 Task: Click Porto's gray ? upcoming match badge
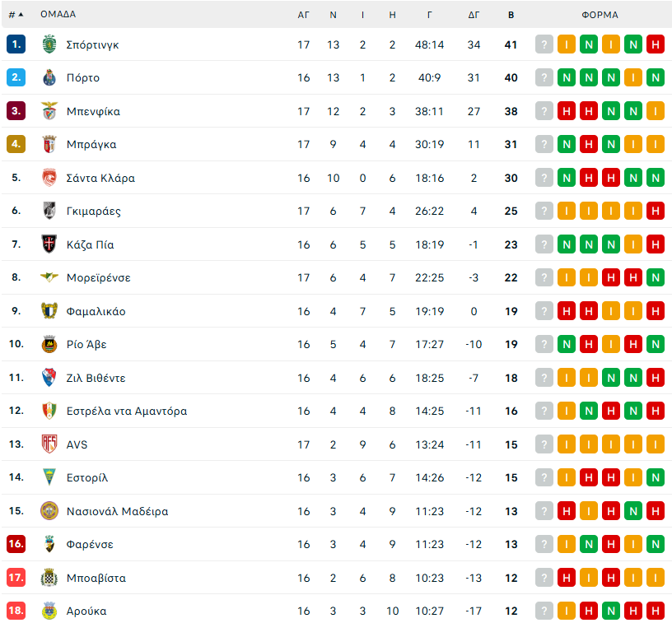tap(544, 77)
